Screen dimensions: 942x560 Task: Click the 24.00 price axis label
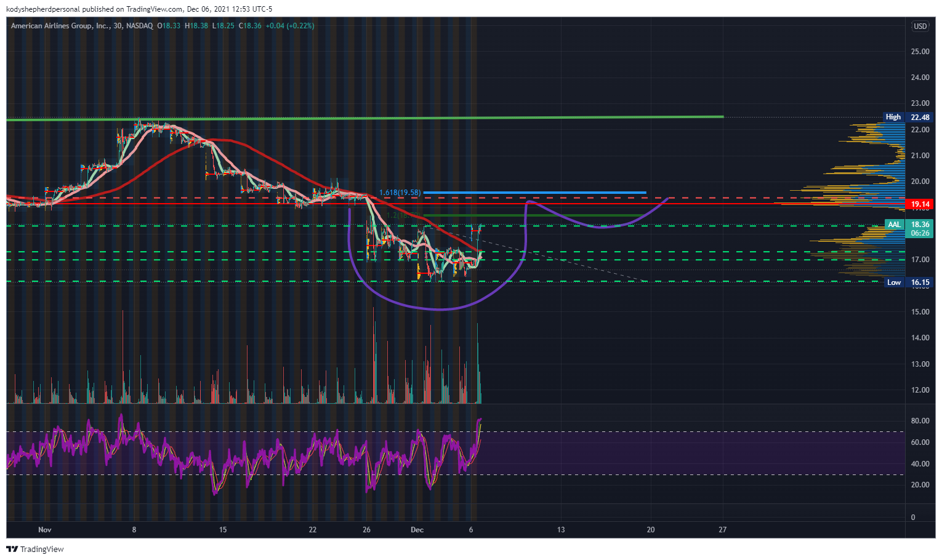point(920,78)
